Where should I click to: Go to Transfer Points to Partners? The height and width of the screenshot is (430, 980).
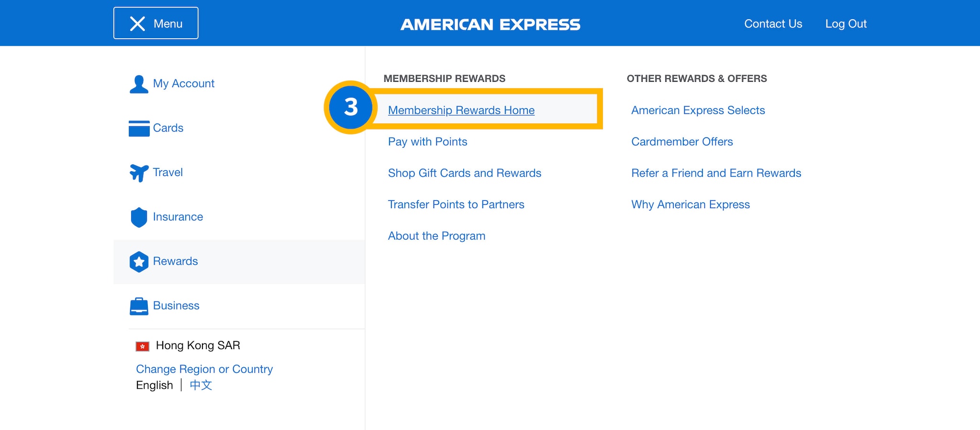click(x=456, y=205)
